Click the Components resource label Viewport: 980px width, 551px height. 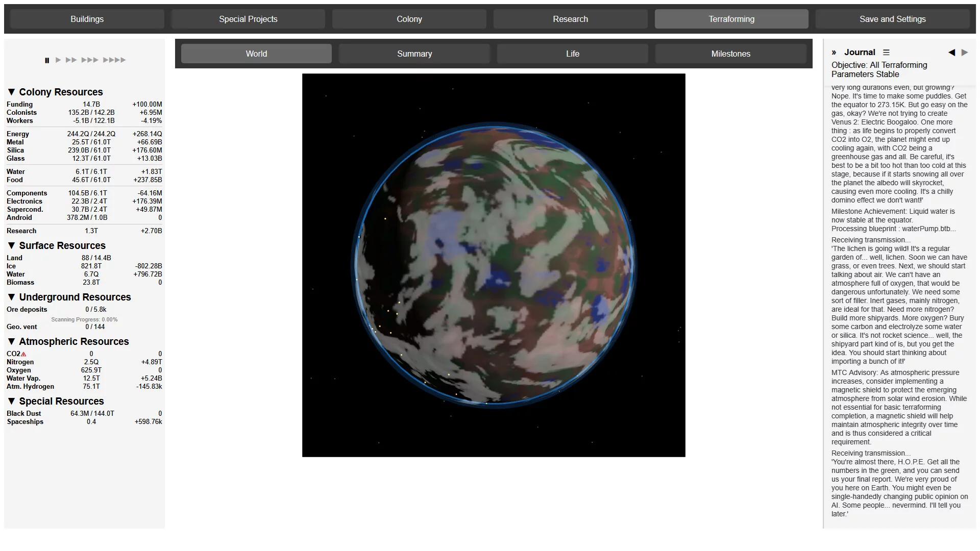coord(27,193)
